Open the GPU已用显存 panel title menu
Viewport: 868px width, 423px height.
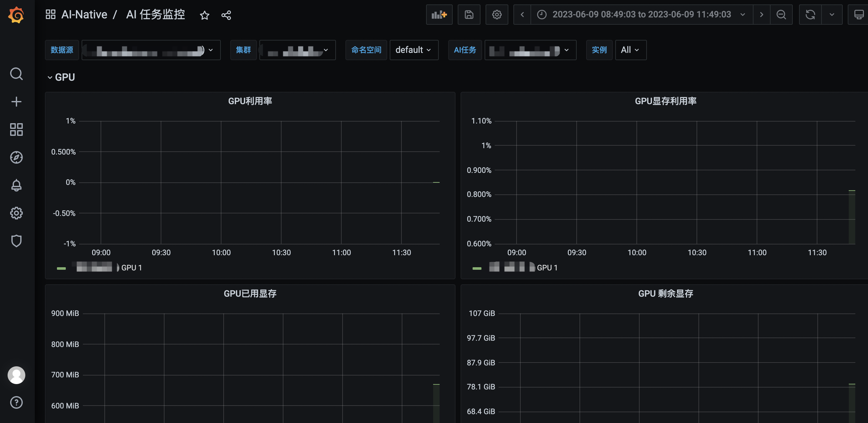pyautogui.click(x=250, y=294)
